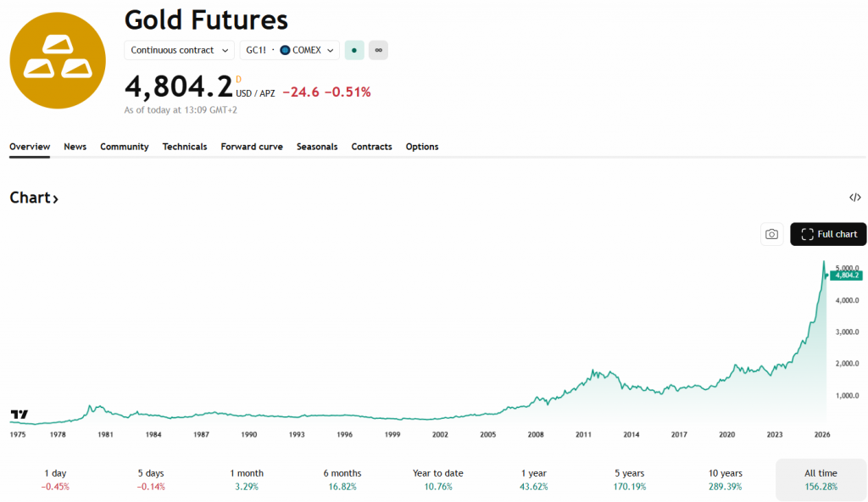View the Options tab

point(422,147)
